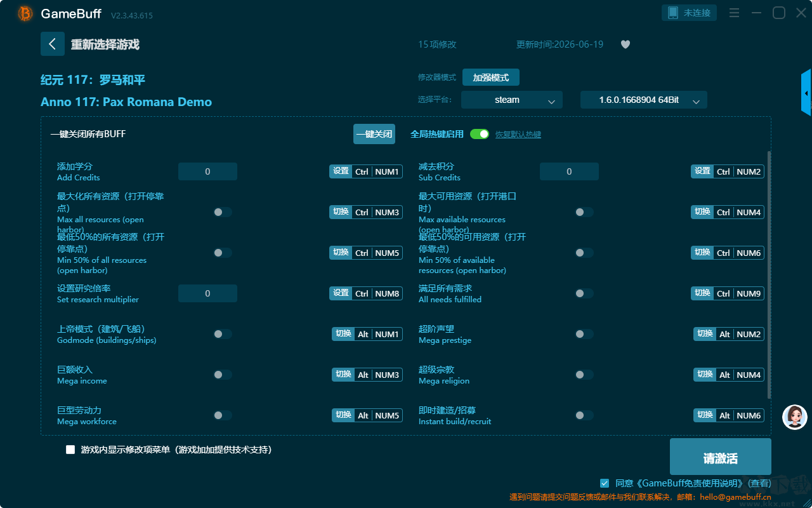Image resolution: width=812 pixels, height=508 pixels.
Task: Click 切换 button for Instant build/recruit
Action: coord(705,415)
